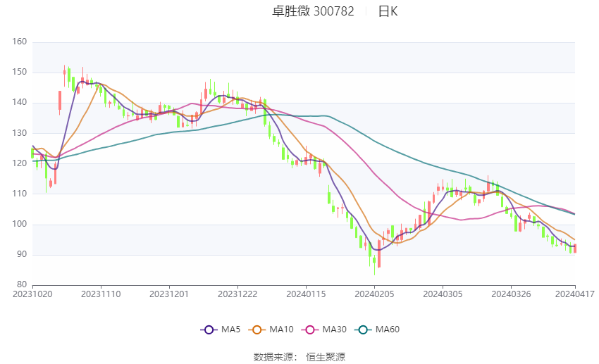Toggle the MA5 legend series

(x=221, y=330)
